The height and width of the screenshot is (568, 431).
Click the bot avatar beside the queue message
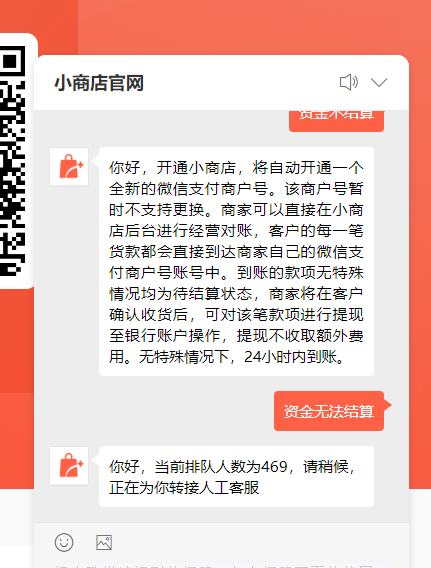[69, 465]
